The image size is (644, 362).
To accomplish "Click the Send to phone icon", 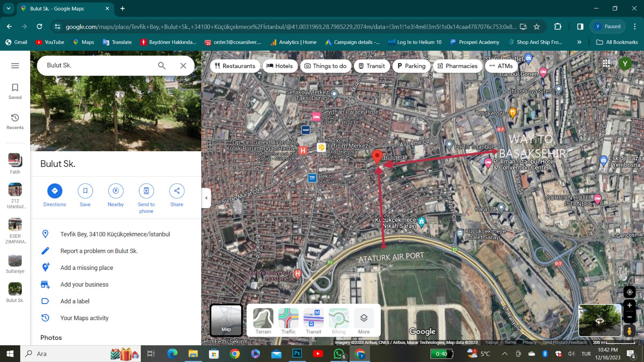I will pos(146,191).
